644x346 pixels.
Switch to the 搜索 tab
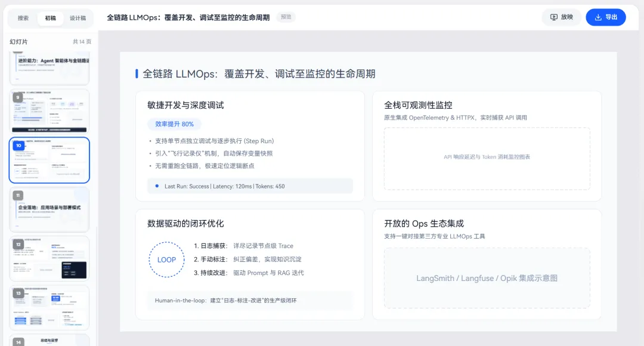point(23,18)
